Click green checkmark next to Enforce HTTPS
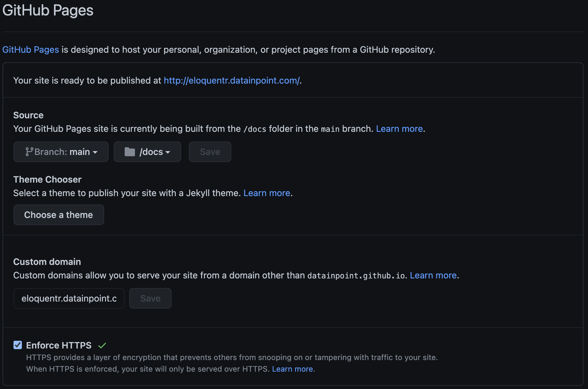 click(x=102, y=346)
